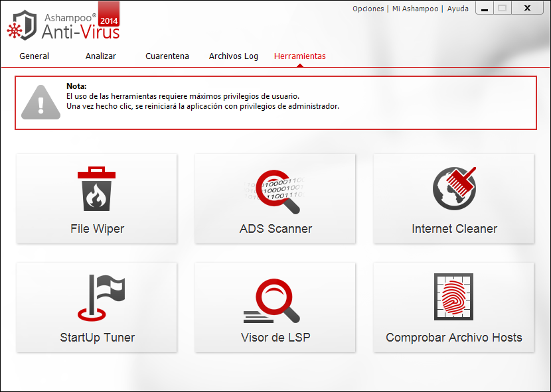The image size is (551, 392).
Task: Click the text about privilegios de administrador
Action: point(202,106)
